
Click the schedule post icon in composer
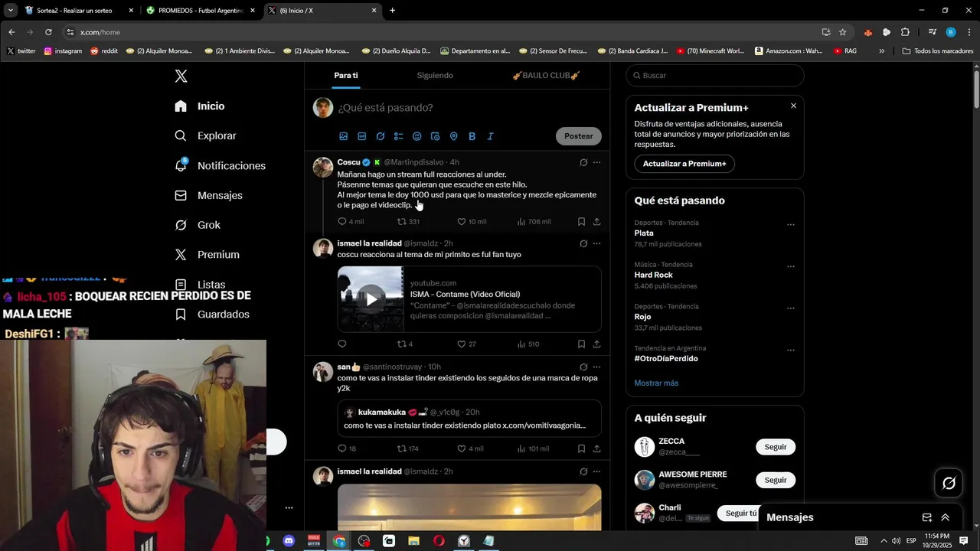coord(436,136)
